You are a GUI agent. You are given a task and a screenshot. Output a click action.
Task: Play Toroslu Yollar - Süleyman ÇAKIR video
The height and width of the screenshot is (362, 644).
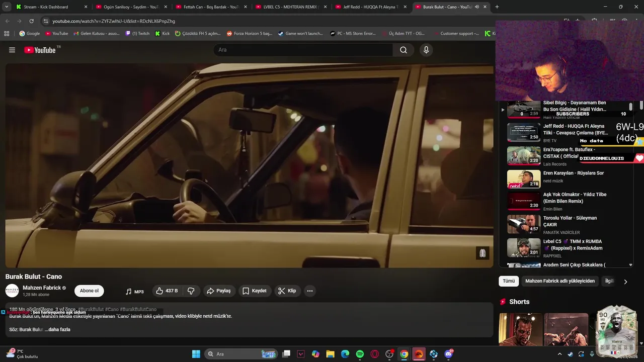pos(569,225)
